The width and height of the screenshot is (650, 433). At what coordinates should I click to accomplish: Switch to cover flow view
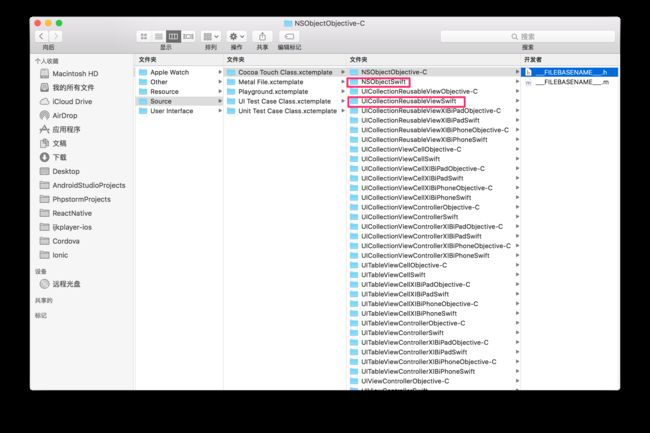coord(188,36)
